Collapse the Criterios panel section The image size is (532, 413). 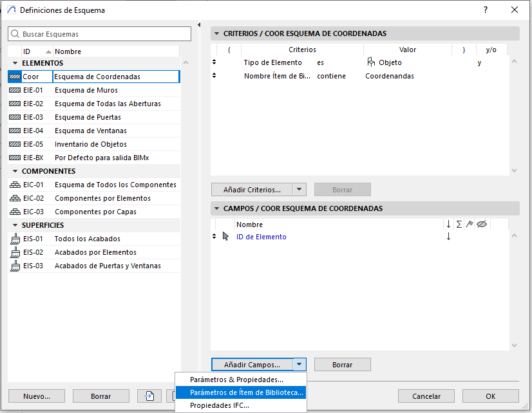[216, 33]
